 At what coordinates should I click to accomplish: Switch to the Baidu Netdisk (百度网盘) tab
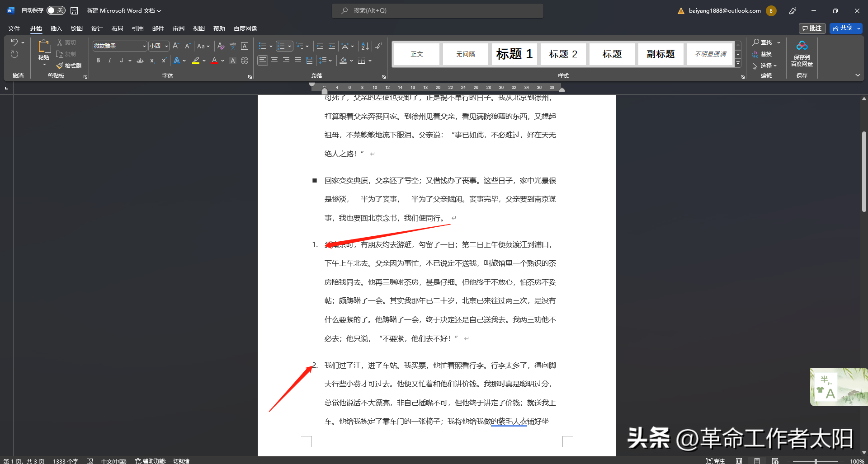(x=245, y=28)
